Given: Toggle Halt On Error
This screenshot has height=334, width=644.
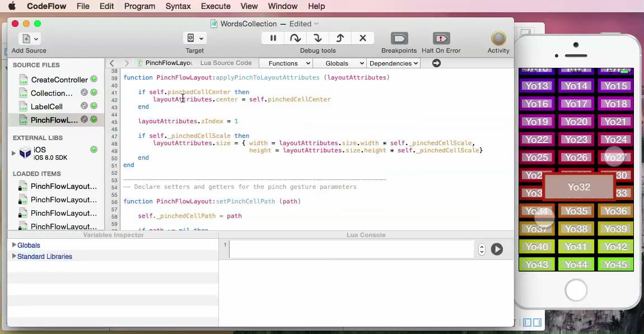Looking at the screenshot, I should 441,39.
